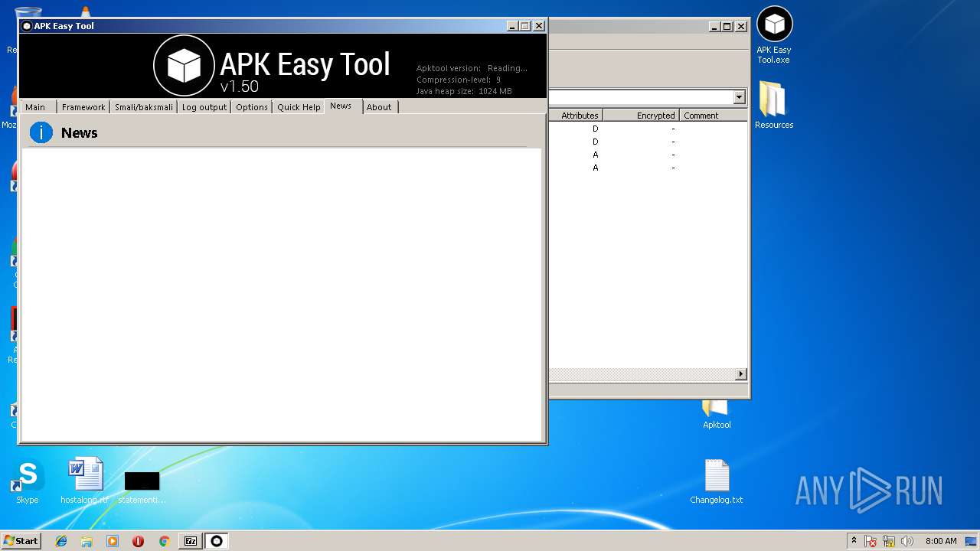980x551 pixels.
Task: Click the Apktool version Reading... text
Action: [472, 68]
